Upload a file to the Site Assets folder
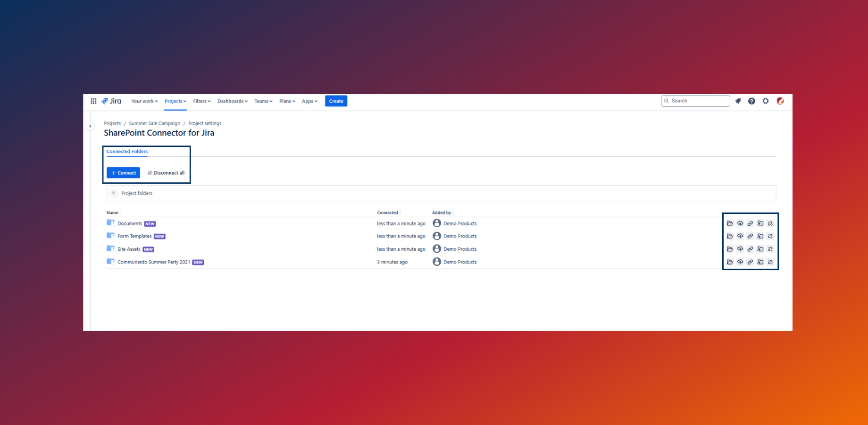868x425 pixels. pyautogui.click(x=740, y=249)
